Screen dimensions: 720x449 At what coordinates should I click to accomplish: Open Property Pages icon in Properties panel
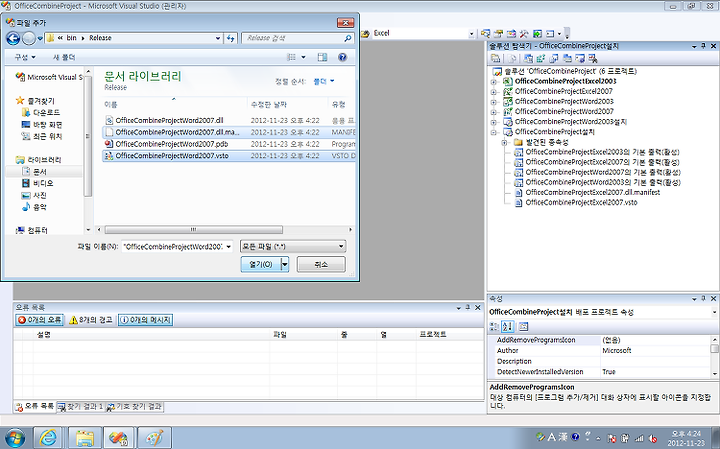tap(523, 326)
